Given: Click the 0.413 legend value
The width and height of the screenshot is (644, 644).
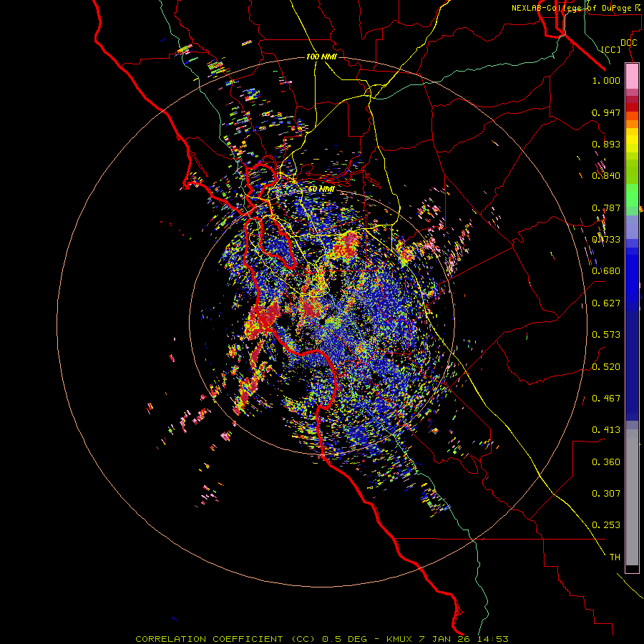Looking at the screenshot, I should [x=606, y=430].
